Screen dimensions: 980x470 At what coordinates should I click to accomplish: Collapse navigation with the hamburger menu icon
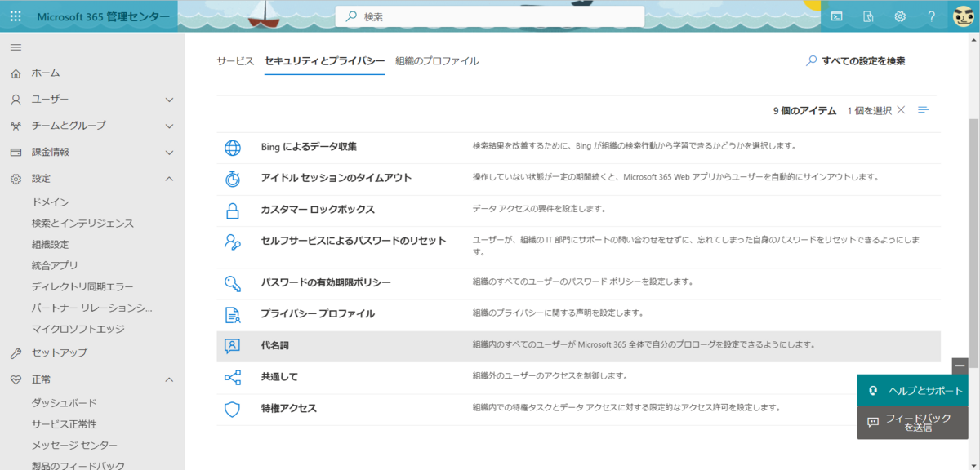(16, 47)
